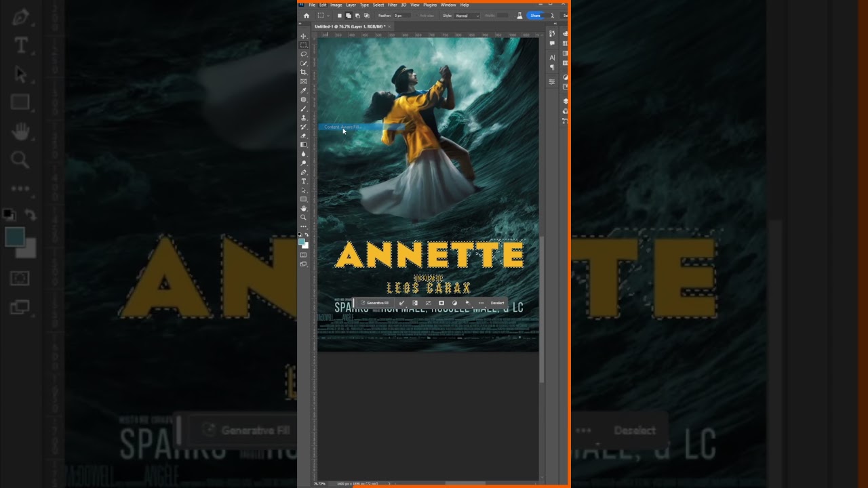Click the blue Share button
This screenshot has width=868, height=488.
[x=535, y=16]
